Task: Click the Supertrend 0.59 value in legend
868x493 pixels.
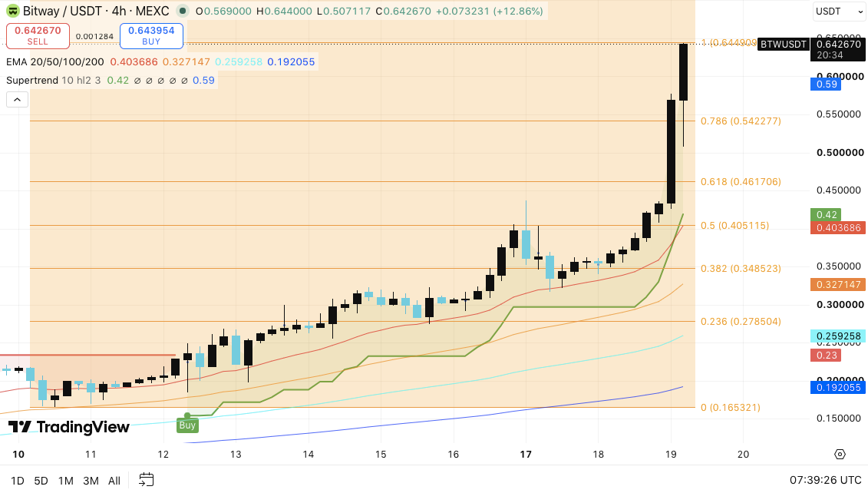Action: (203, 81)
